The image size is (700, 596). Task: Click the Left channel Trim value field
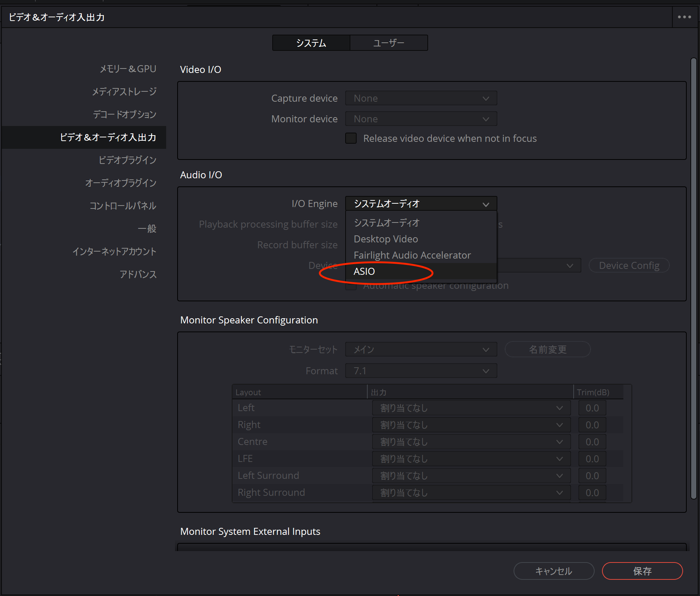point(592,408)
